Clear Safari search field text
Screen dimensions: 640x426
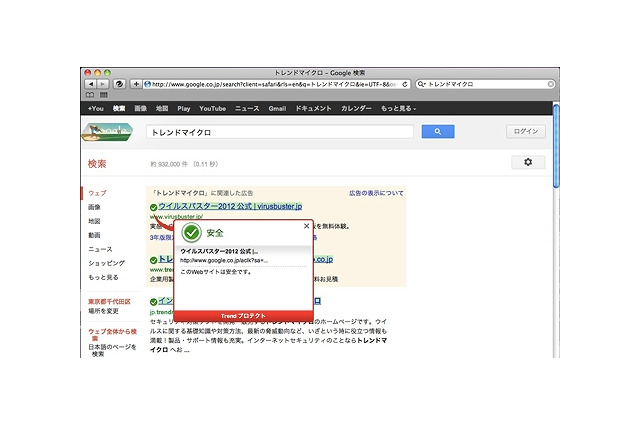tap(550, 84)
